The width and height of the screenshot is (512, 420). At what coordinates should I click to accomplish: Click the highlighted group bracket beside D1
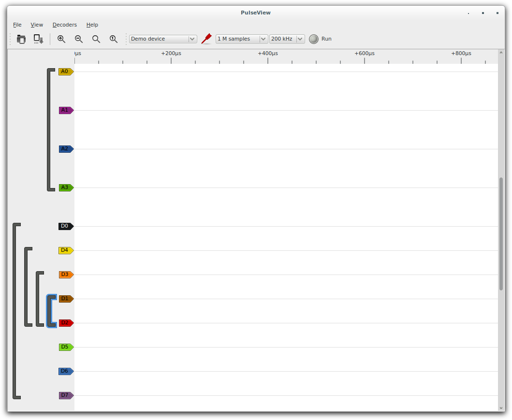(x=49, y=311)
